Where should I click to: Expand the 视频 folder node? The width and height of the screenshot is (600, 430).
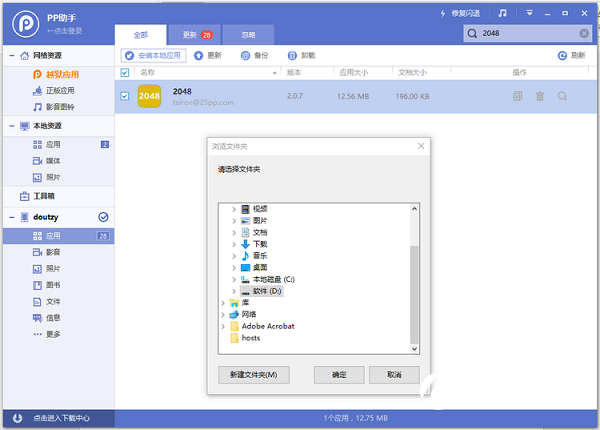coord(234,209)
